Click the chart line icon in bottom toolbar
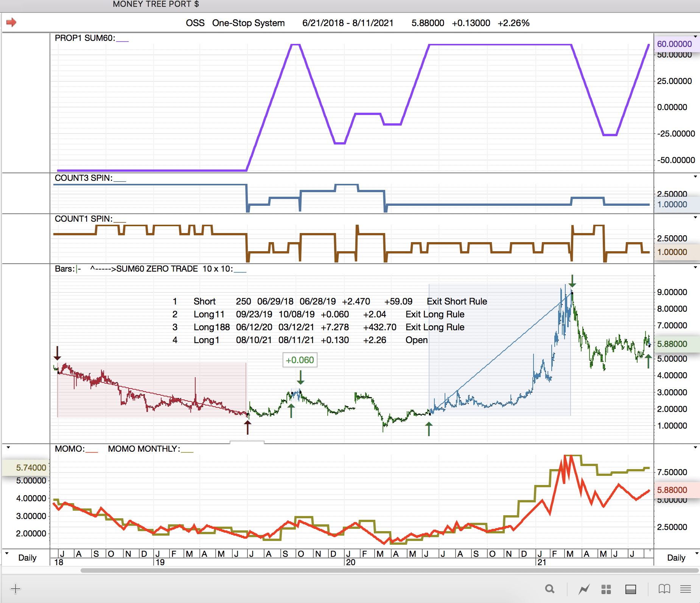 tap(584, 589)
